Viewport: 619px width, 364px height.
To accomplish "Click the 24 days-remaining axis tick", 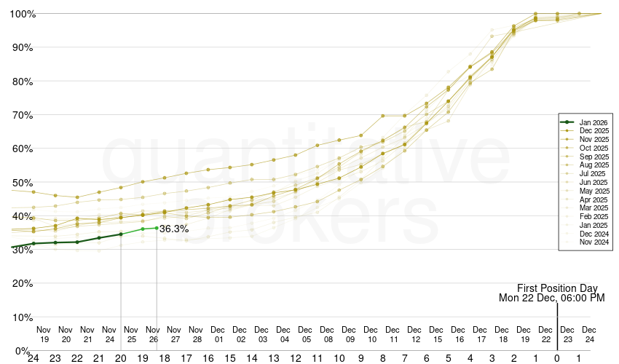I will (33, 357).
